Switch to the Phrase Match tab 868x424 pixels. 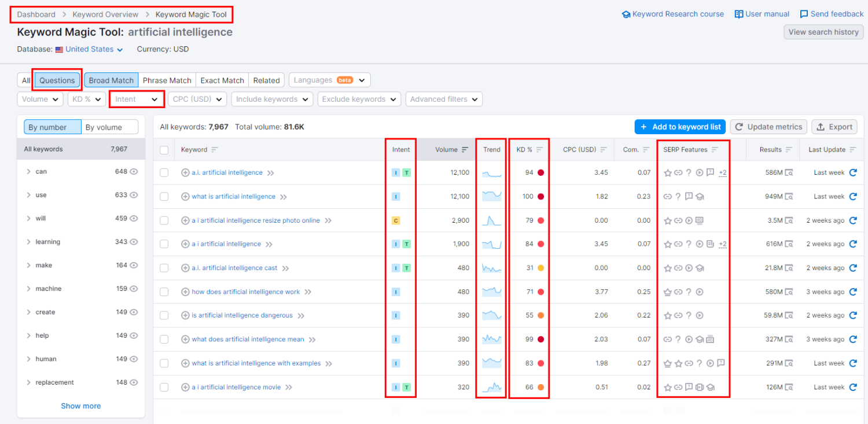click(167, 80)
